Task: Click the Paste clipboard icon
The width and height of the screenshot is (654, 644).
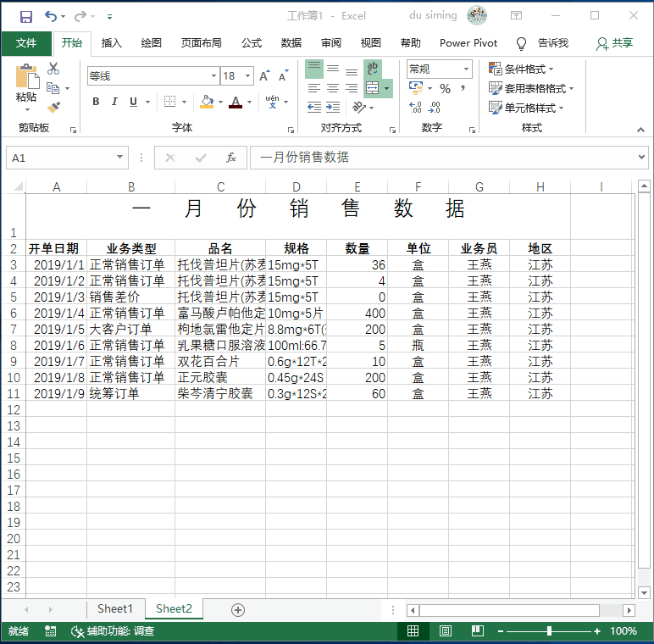Action: click(27, 77)
